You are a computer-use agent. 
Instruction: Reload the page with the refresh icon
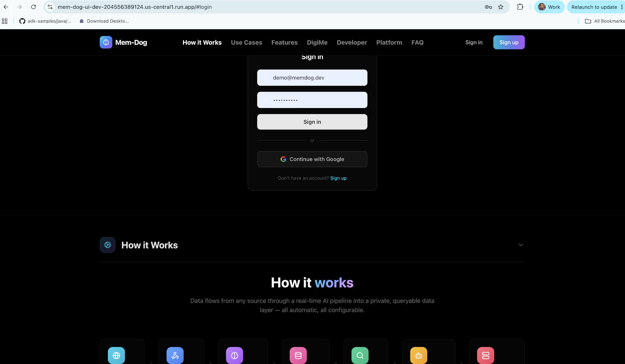pos(34,7)
